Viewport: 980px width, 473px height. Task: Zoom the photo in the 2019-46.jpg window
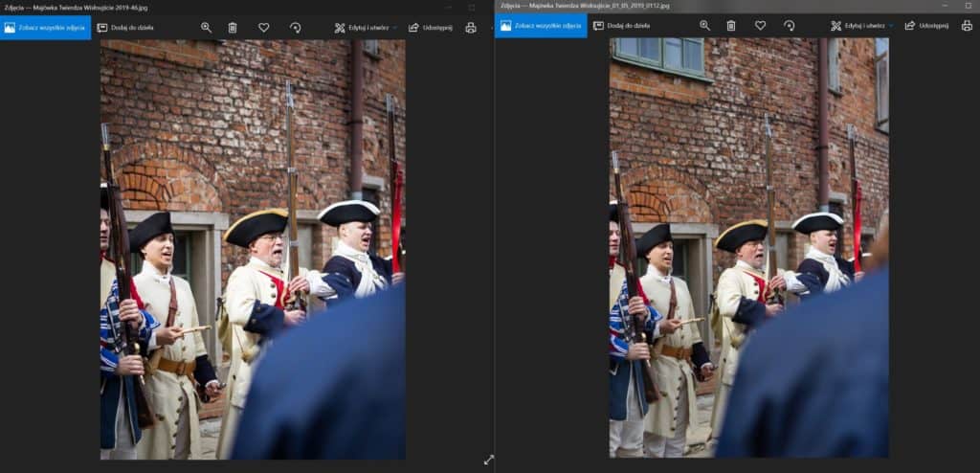coord(206,28)
